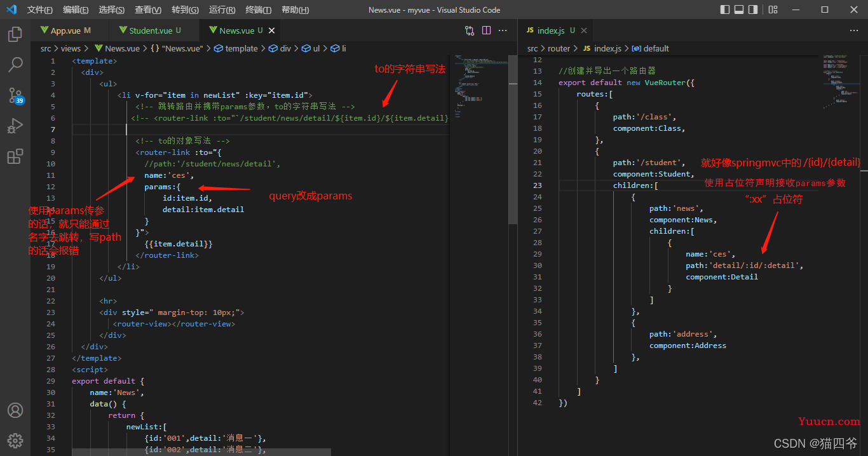Click "component:Detail" code line
The image size is (868, 456).
click(x=722, y=277)
